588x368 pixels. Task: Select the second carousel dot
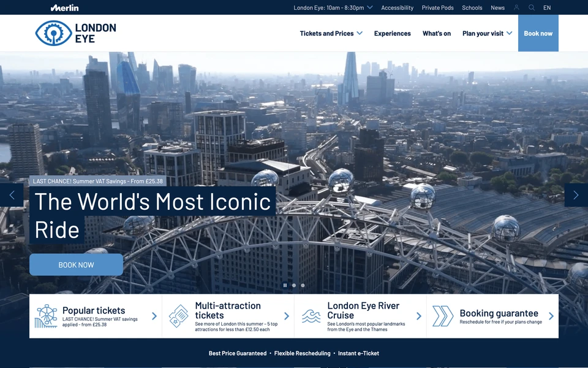pos(294,285)
